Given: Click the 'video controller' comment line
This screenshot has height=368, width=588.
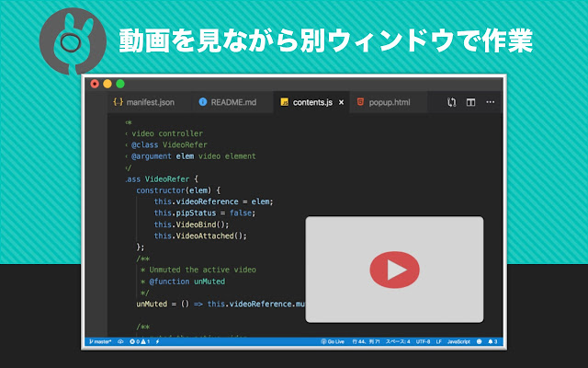Looking at the screenshot, I should [167, 133].
